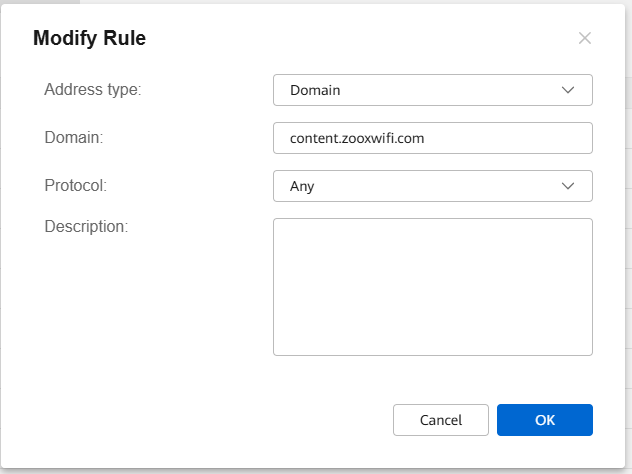Click the 'Description:' field label
This screenshot has height=474, width=632.
click(x=86, y=227)
